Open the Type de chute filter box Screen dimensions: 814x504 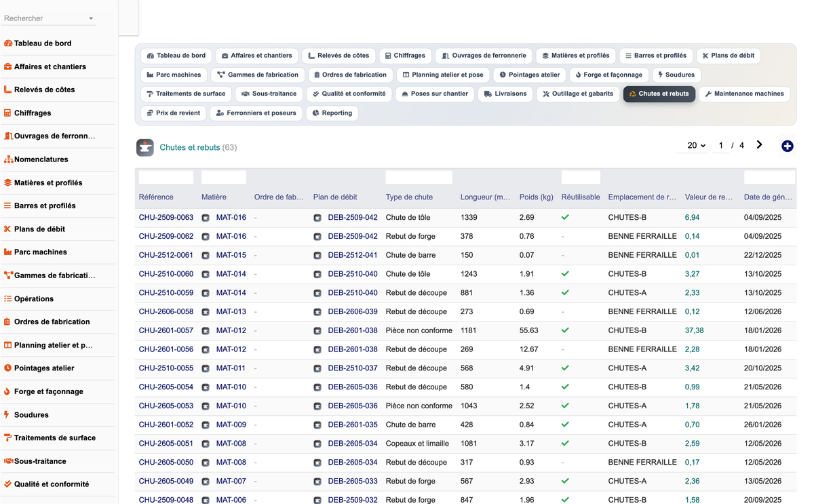coord(419,178)
